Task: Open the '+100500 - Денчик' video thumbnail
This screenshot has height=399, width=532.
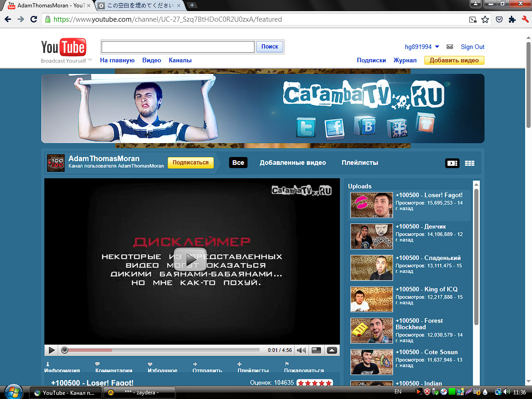Action: click(x=371, y=236)
